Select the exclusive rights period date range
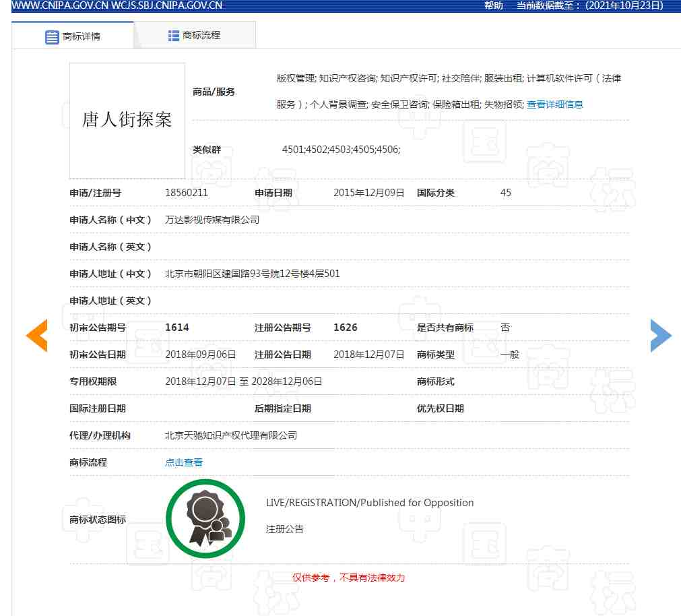The image size is (681, 616). 244,381
